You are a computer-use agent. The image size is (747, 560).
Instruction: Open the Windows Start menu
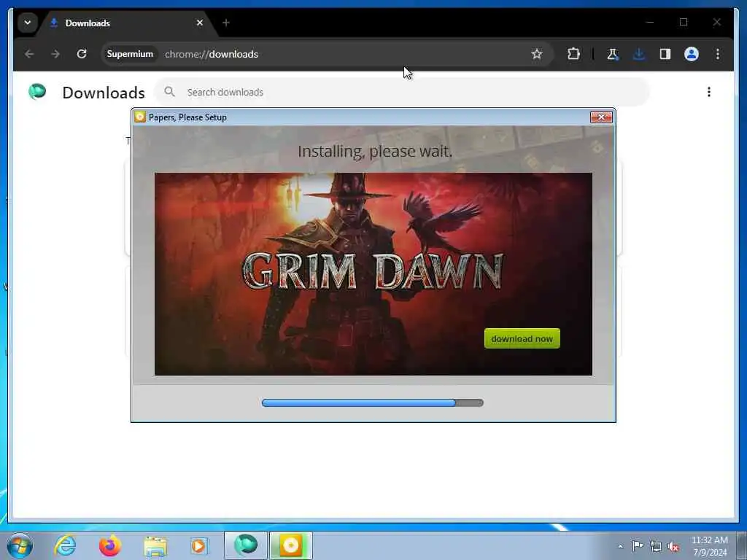[19, 545]
